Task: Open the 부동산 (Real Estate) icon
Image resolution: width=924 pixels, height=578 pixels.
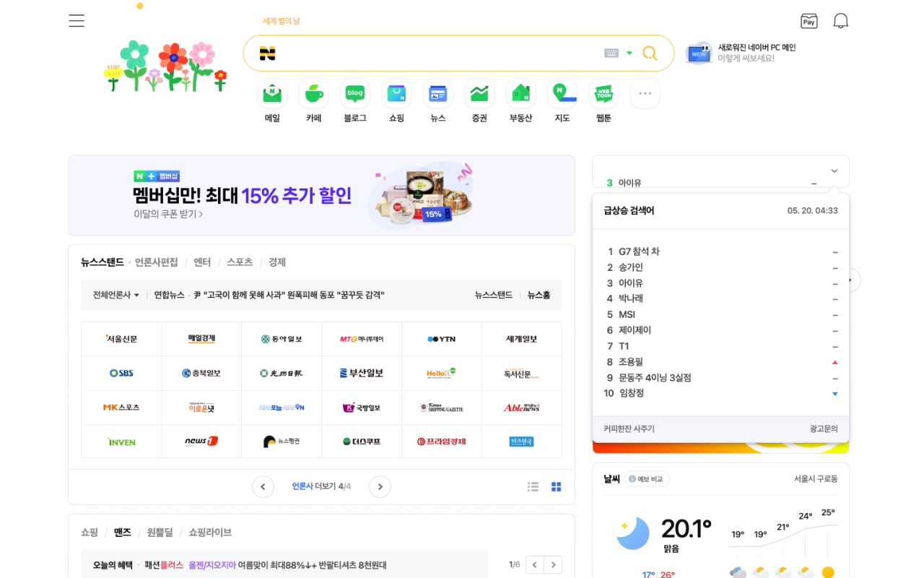Action: (520, 94)
